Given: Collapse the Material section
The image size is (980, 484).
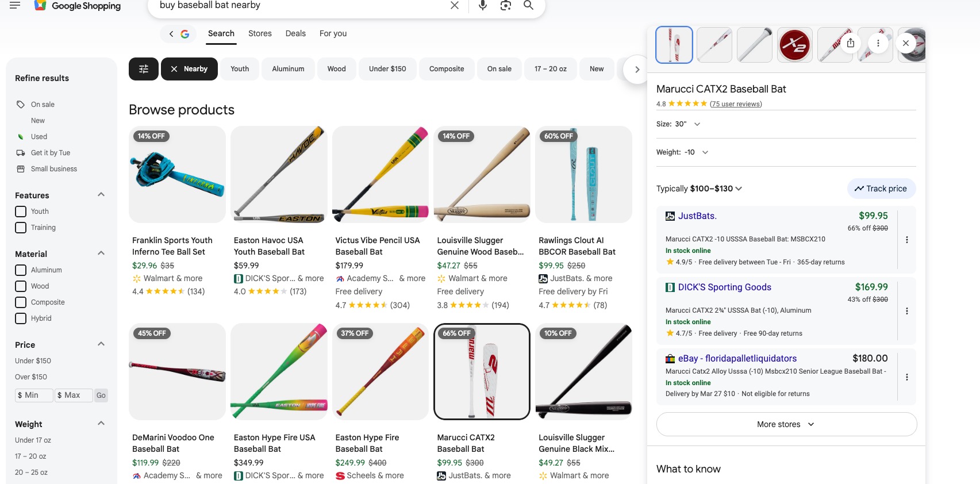Looking at the screenshot, I should click(101, 253).
